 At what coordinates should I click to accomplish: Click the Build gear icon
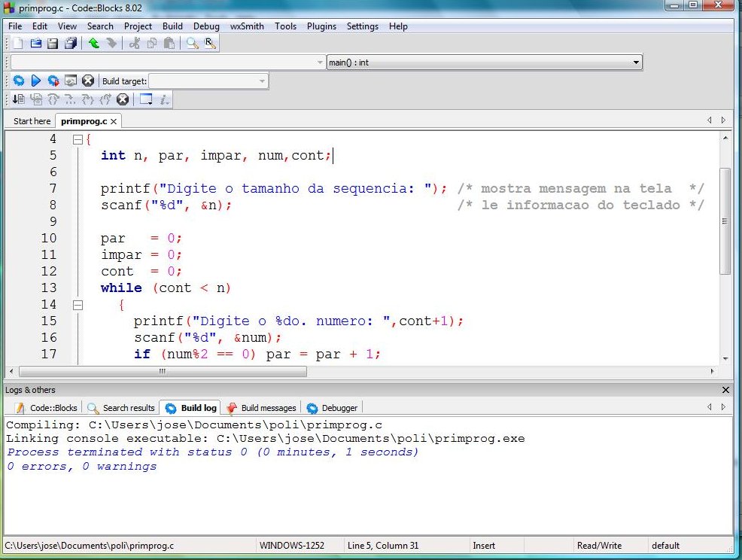[x=19, y=81]
